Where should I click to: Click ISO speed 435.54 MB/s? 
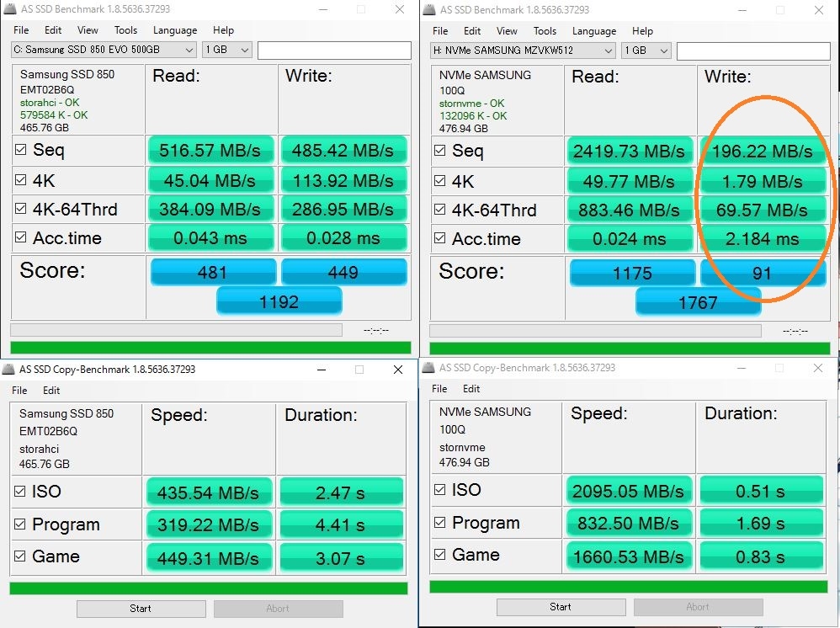pos(209,492)
